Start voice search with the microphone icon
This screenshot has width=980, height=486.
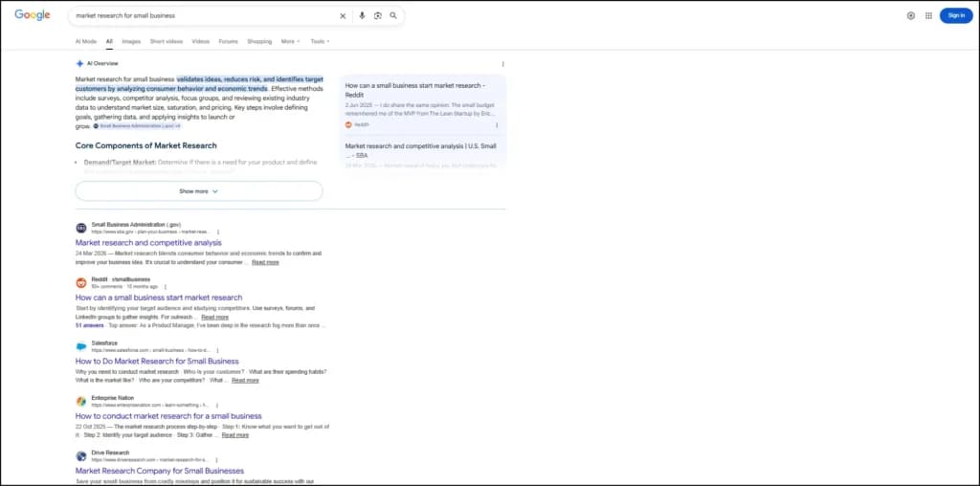pyautogui.click(x=362, y=15)
